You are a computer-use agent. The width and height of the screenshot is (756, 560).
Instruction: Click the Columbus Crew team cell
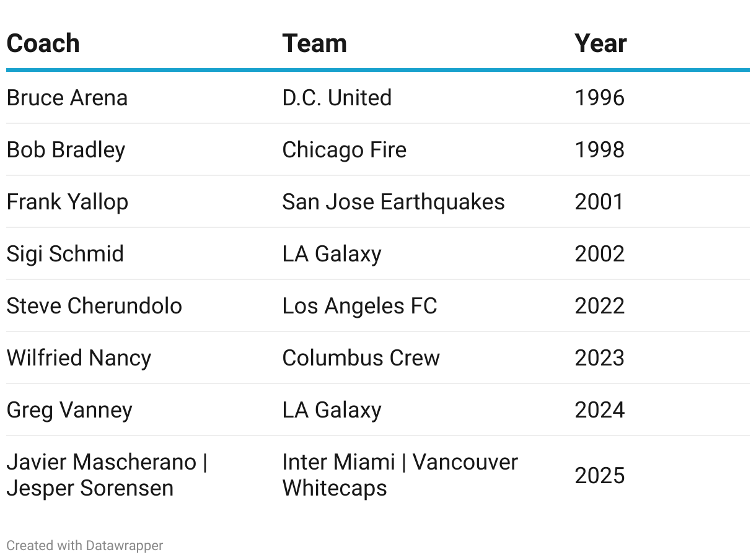pos(361,358)
